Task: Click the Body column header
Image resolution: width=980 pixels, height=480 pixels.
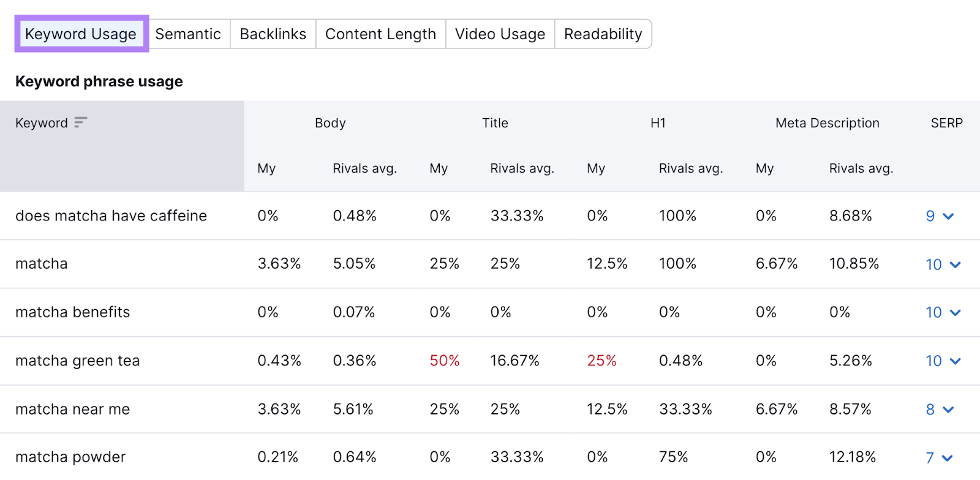Action: click(330, 123)
